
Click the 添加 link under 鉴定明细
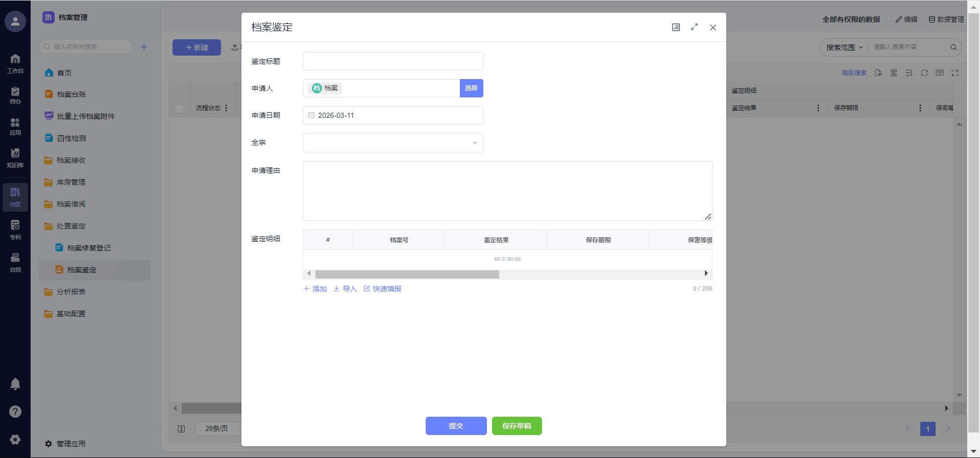[315, 289]
